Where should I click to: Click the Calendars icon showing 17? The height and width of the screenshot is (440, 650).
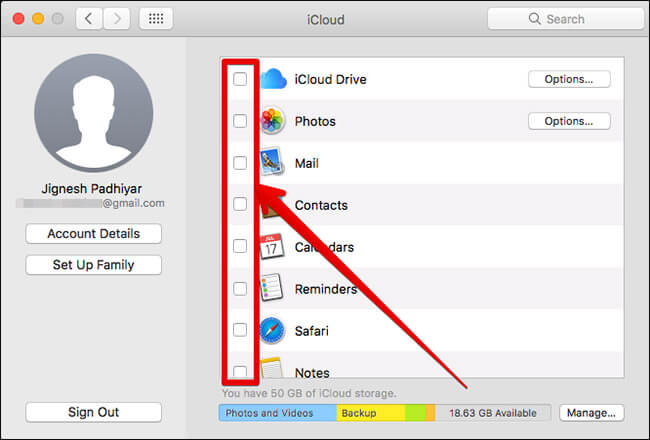272,246
